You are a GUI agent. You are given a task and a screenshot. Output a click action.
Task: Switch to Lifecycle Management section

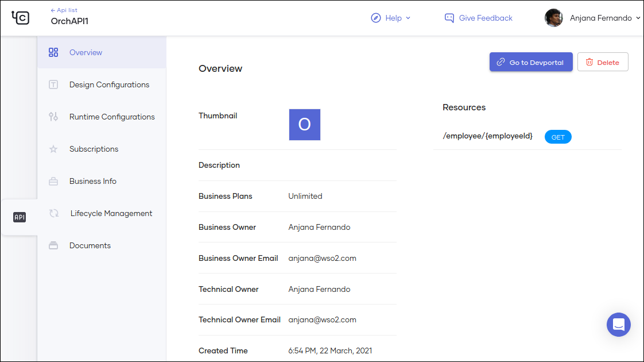click(111, 213)
